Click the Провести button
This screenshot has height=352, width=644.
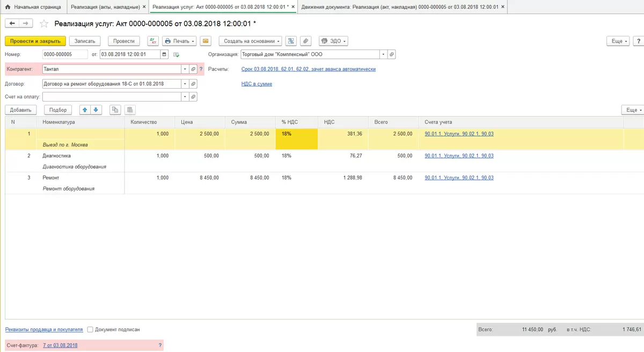tap(124, 41)
